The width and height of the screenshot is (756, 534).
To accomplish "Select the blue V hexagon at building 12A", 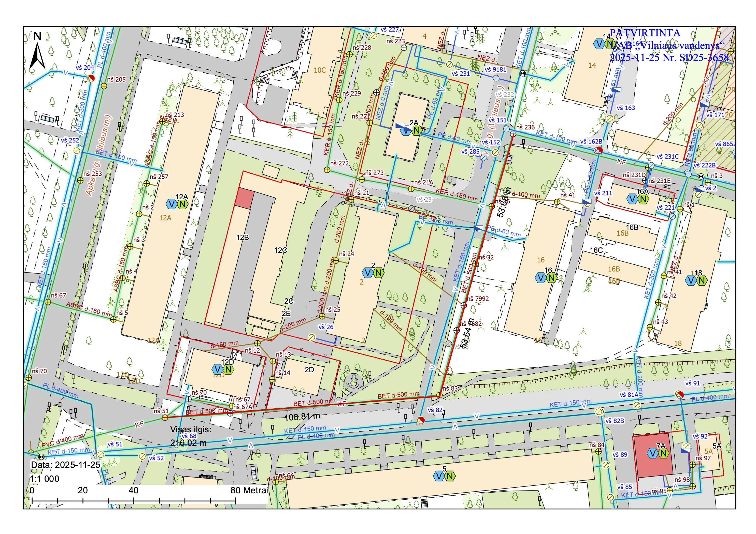I will 172,204.
